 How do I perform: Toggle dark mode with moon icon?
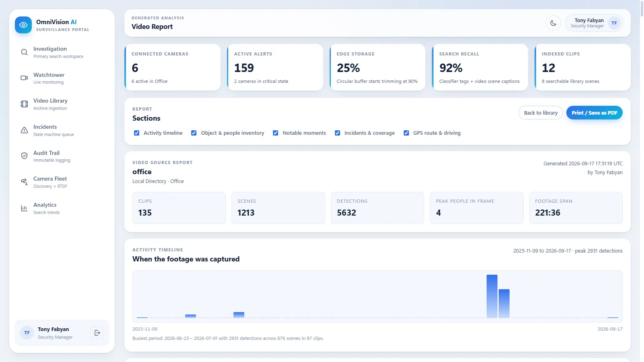point(553,23)
